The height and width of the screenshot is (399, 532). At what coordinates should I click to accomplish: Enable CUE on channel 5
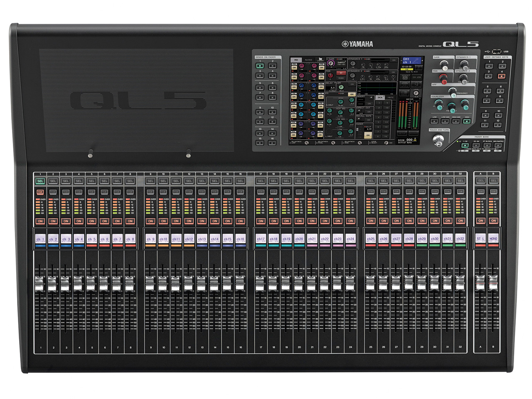(91, 192)
